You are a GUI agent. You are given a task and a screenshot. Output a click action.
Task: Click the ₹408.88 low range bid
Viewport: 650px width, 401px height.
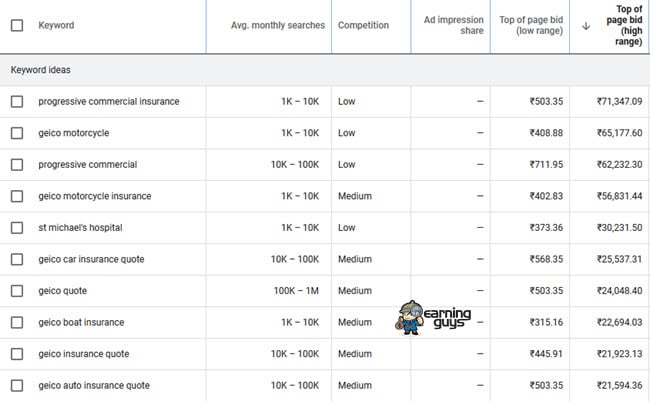546,133
